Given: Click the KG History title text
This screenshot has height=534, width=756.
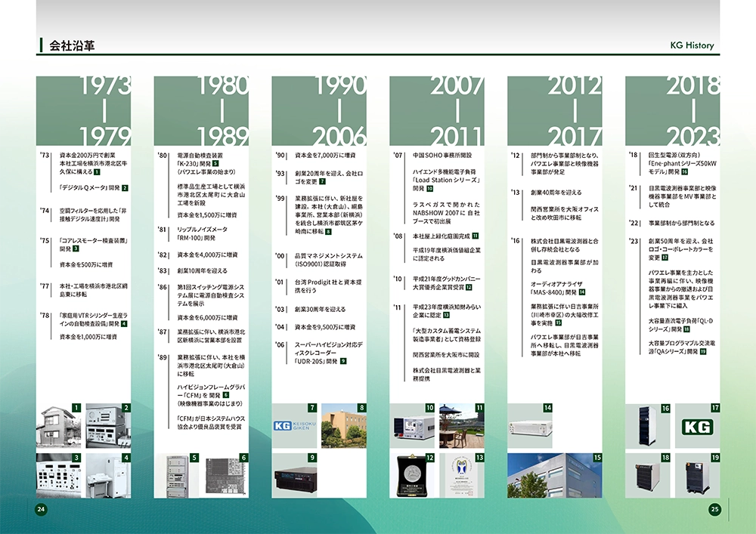Looking at the screenshot, I should 691,45.
